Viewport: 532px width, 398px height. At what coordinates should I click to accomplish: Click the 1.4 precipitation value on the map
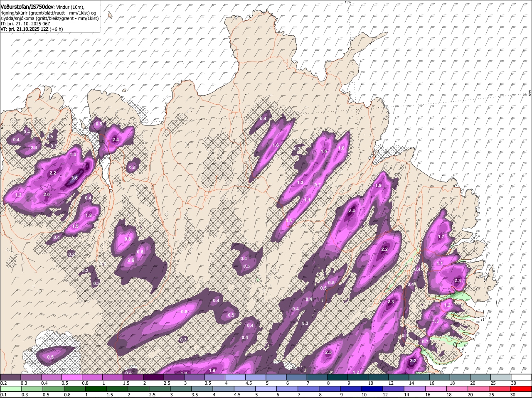point(73,155)
